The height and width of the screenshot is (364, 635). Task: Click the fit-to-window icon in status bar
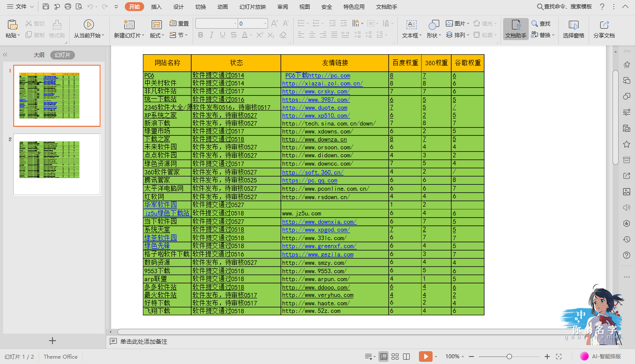pos(559,357)
